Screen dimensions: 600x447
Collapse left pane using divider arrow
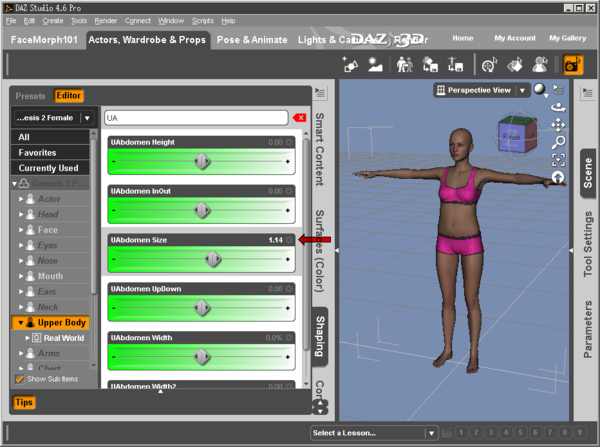(x=337, y=250)
